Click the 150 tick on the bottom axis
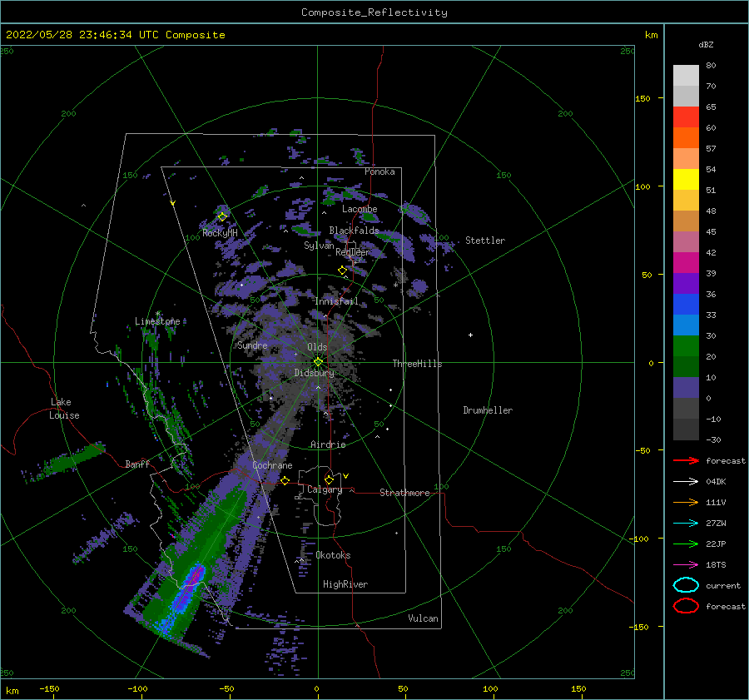This screenshot has width=749, height=700. 578,688
